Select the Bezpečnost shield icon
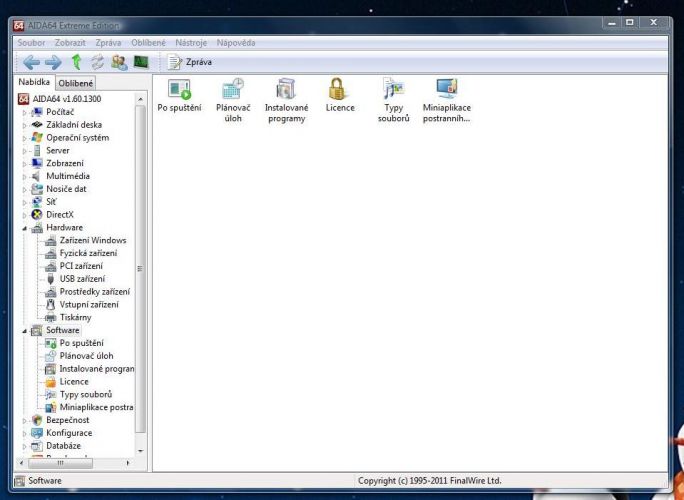The image size is (684, 500). (37, 420)
